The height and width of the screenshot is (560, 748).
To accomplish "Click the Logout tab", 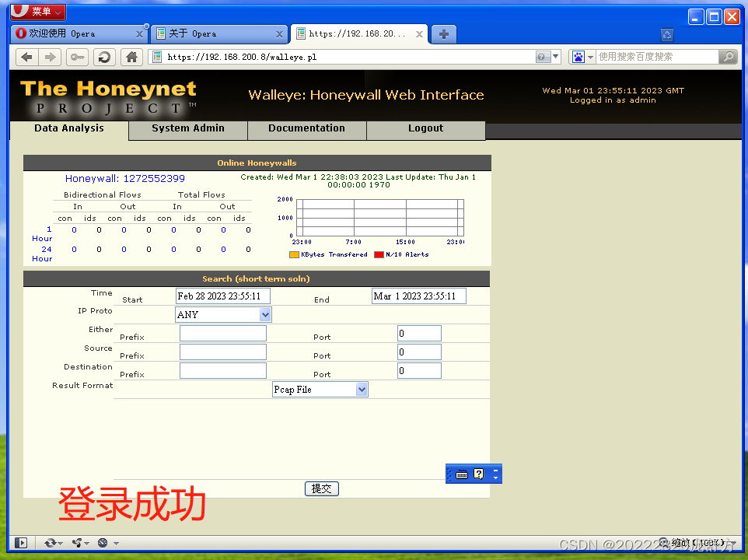I will (x=425, y=128).
